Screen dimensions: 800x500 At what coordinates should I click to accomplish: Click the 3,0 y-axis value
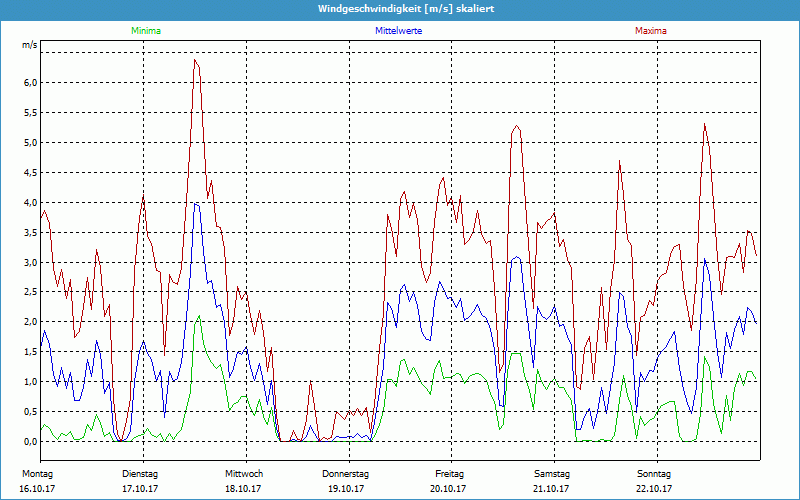(31, 262)
